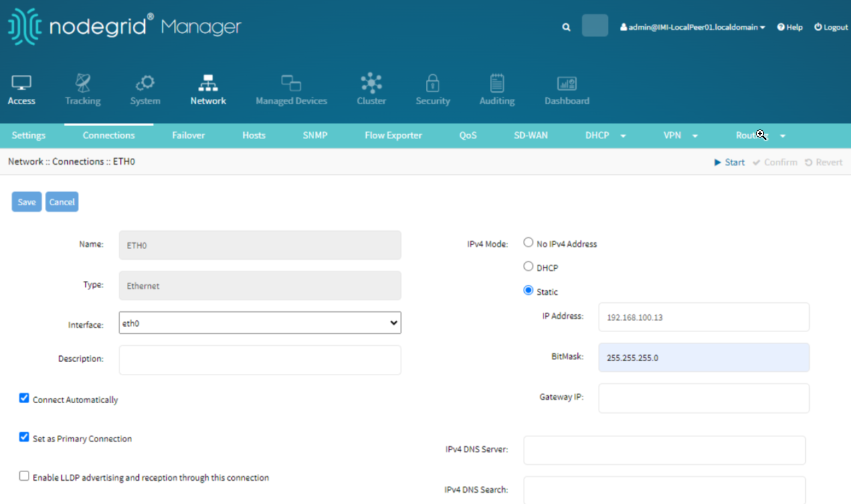The image size is (851, 504).
Task: Click breadcrumb Network :: Connections :: ETH0
Action: [72, 161]
